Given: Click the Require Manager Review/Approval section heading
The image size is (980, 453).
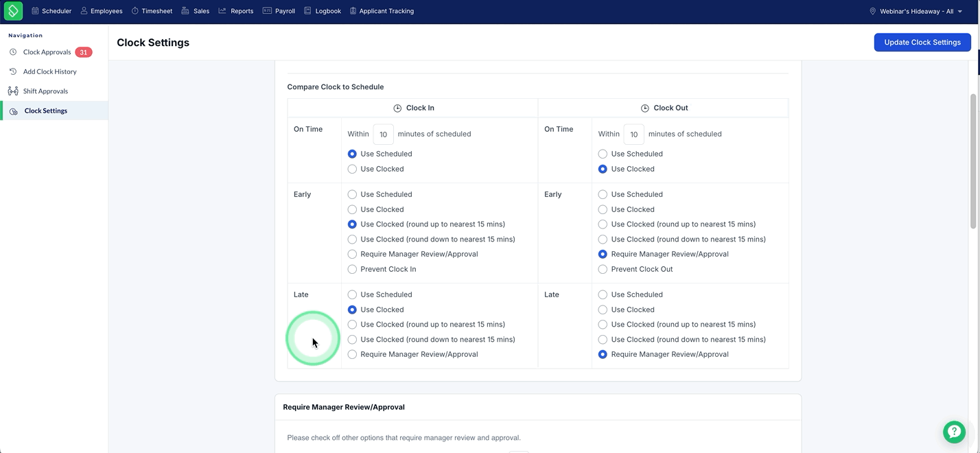Looking at the screenshot, I should (x=344, y=407).
